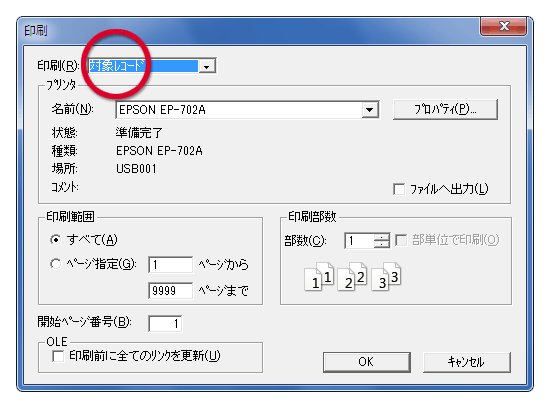Enable 印刷前に全てのリンクを更新(U) checkbox
The height and width of the screenshot is (408, 550).
coord(58,356)
